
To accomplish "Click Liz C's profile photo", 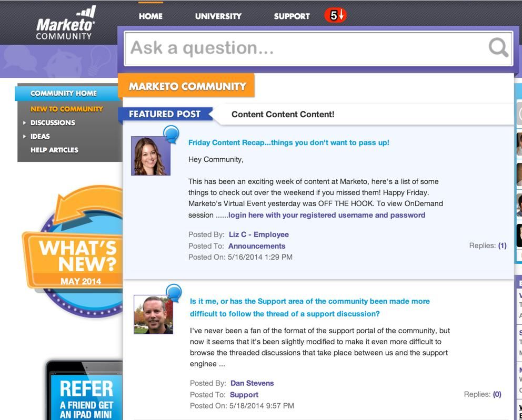I will [x=151, y=156].
